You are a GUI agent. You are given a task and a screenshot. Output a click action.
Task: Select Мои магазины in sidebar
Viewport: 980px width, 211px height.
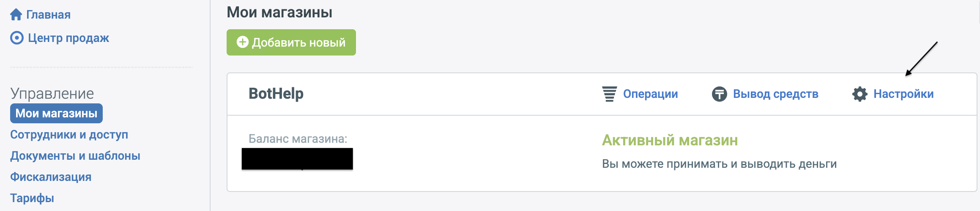click(56, 114)
